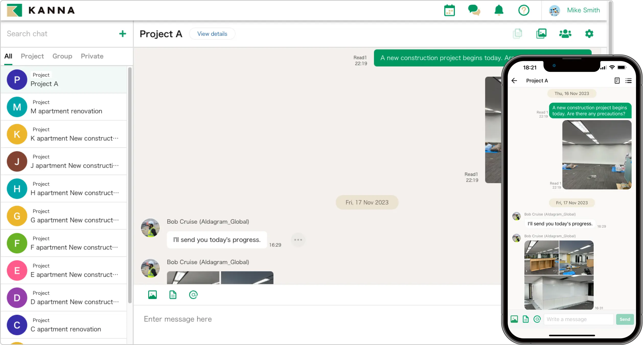Attach an image using the picture icon below chat
The width and height of the screenshot is (644, 345).
152,294
